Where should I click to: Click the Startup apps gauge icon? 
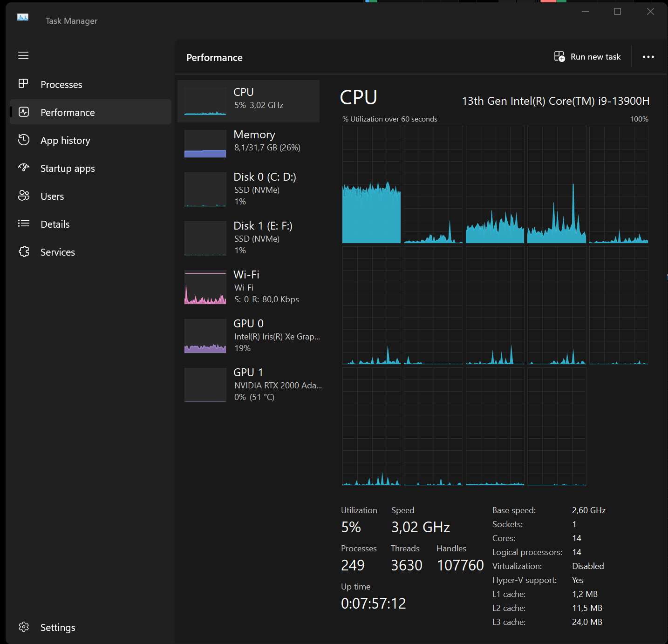coord(23,168)
